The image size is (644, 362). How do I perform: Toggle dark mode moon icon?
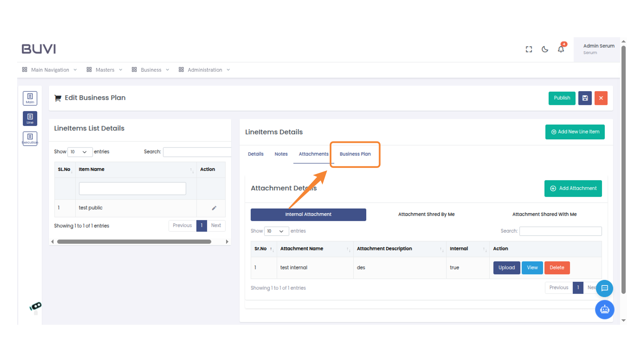tap(545, 49)
